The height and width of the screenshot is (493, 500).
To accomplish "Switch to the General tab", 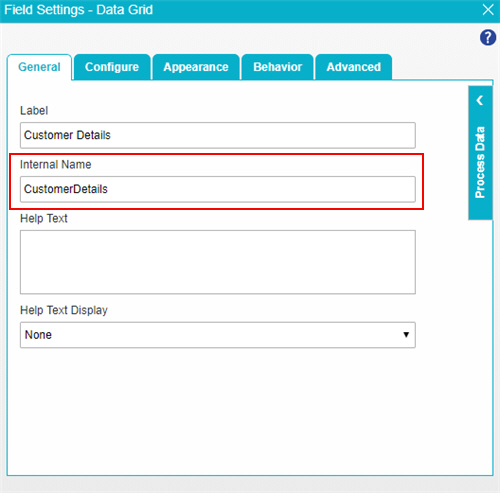I will tap(39, 67).
